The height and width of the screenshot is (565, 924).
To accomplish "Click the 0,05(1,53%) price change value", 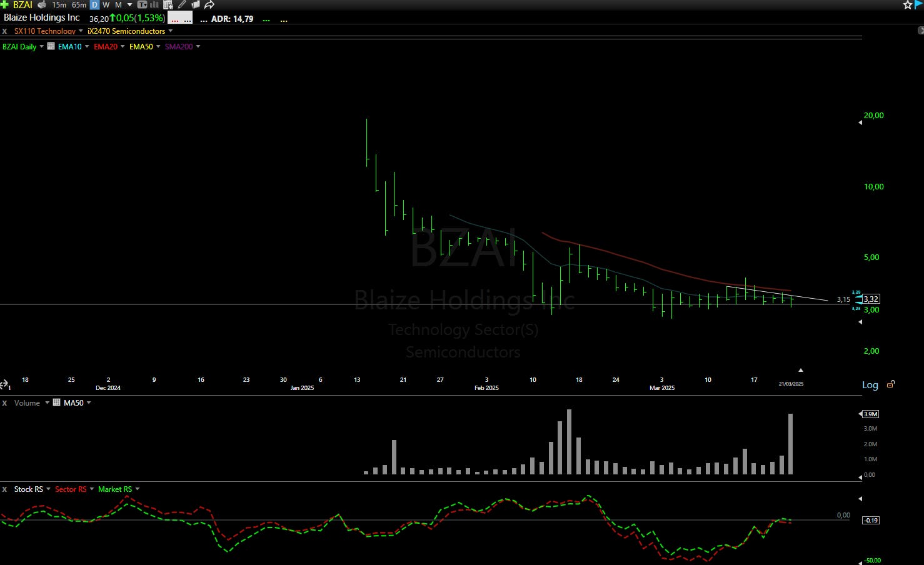I will point(141,18).
